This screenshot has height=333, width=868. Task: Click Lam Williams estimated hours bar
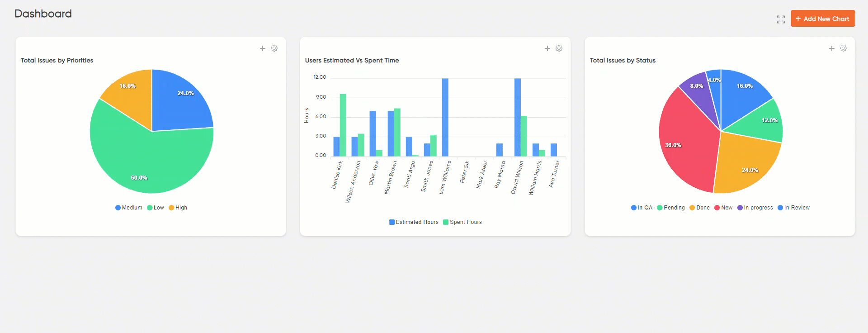click(445, 118)
